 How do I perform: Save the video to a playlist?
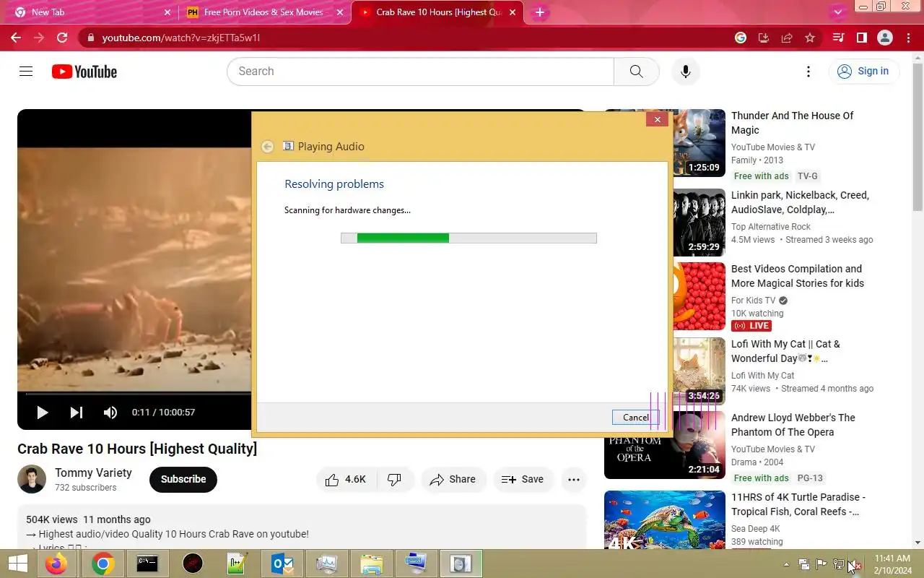[x=523, y=479]
